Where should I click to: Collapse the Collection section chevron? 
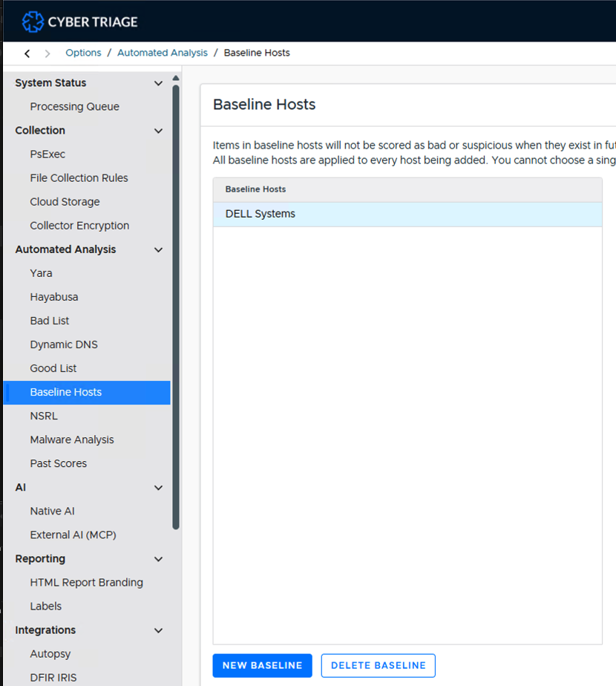coord(158,131)
